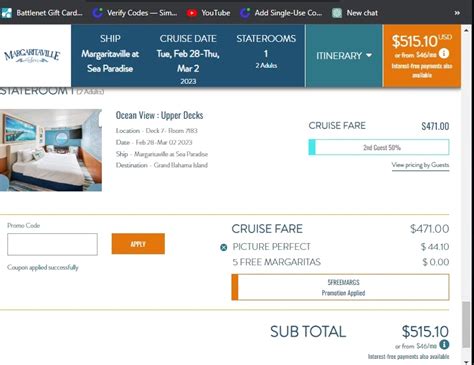
Task: Click the info icon in orange price box
Action: pos(444,53)
